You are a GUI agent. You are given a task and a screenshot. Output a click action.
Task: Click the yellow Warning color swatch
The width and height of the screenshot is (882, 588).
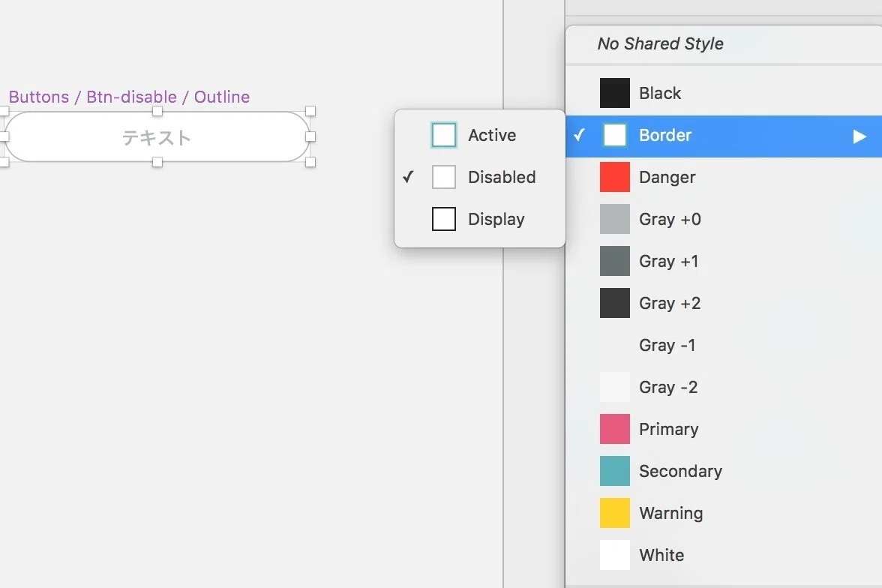pos(615,513)
